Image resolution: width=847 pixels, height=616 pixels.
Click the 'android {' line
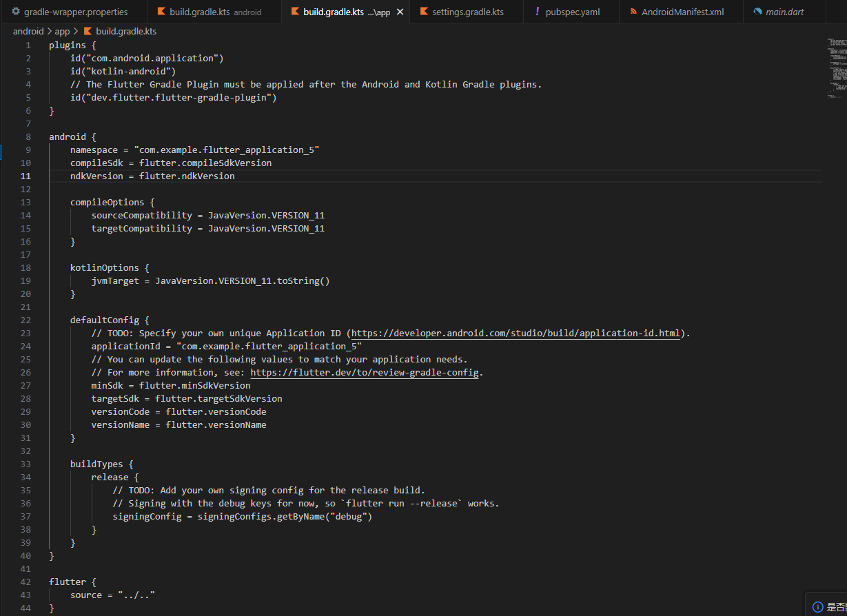click(x=72, y=137)
